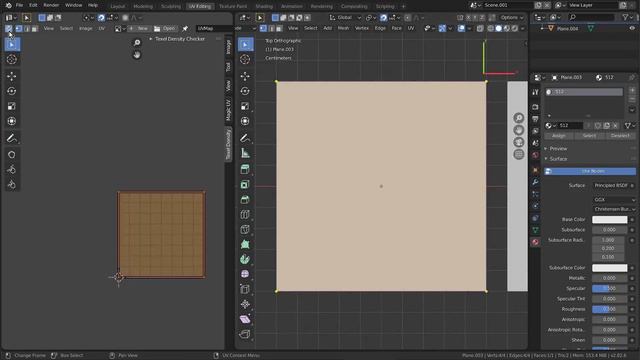This screenshot has width=640, height=360.
Task: Open the Global transform orientation dropdown
Action: point(345,18)
